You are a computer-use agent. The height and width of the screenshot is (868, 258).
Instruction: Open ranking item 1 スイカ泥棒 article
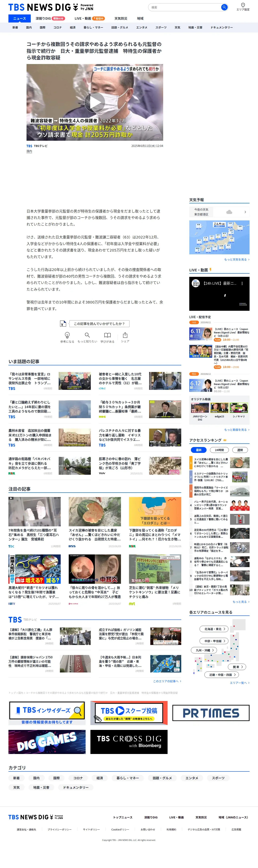219,463
